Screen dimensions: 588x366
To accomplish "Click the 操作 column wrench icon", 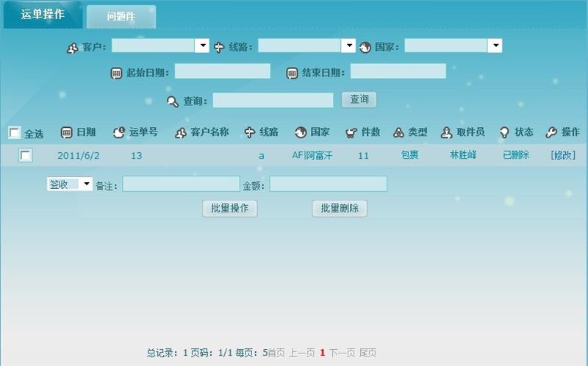I will coord(551,132).
